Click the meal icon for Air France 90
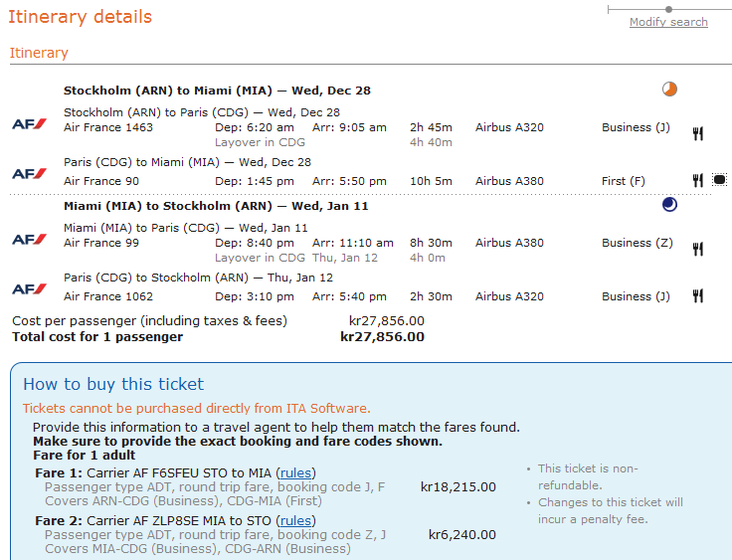Screen dimensions: 732x560 tap(698, 180)
